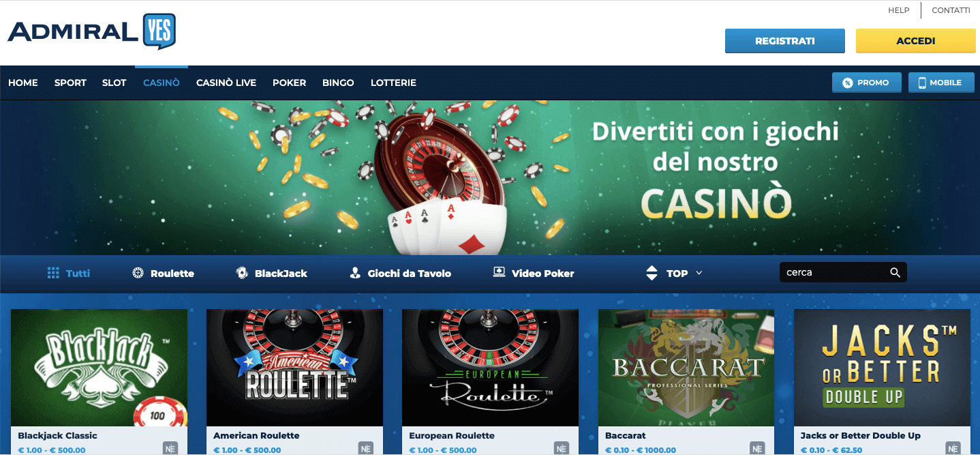The width and height of the screenshot is (980, 455).
Task: Select the Tutti grid icon filter
Action: click(x=53, y=273)
